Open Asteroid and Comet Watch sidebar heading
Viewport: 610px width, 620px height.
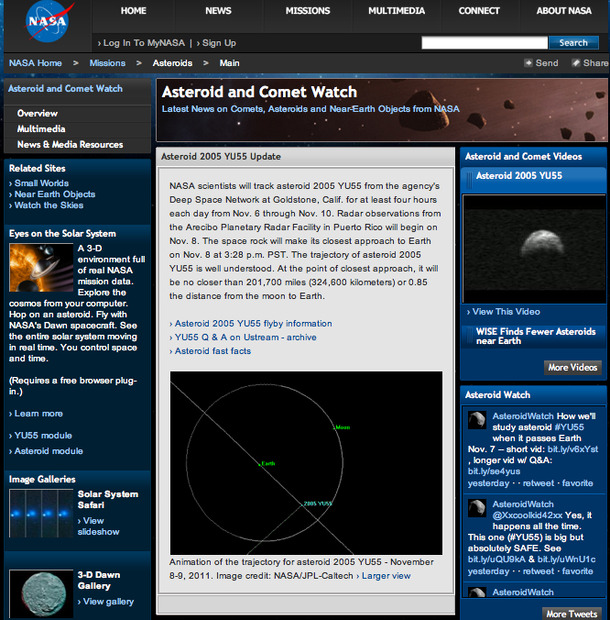coord(65,89)
